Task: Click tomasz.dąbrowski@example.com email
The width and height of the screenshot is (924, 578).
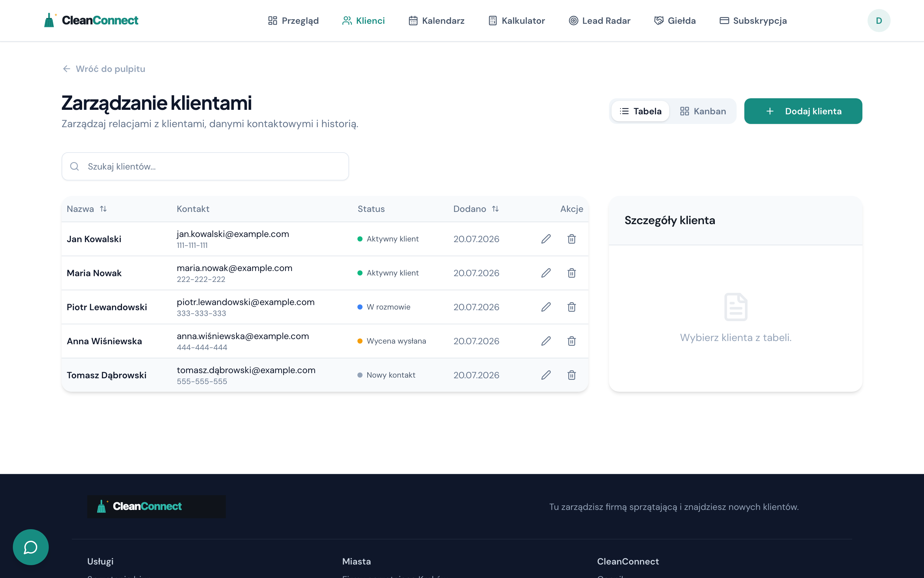Action: [x=246, y=370]
